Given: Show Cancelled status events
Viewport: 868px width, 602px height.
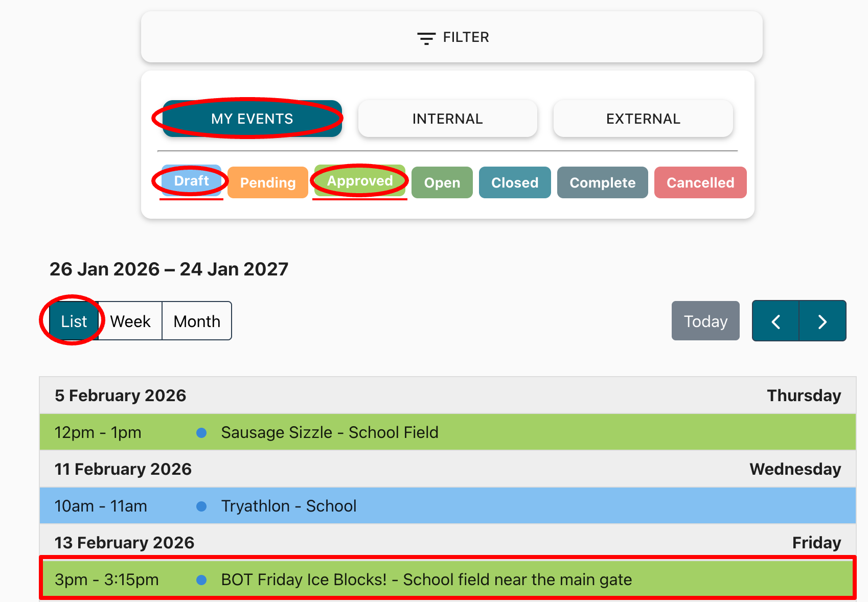Looking at the screenshot, I should point(700,182).
